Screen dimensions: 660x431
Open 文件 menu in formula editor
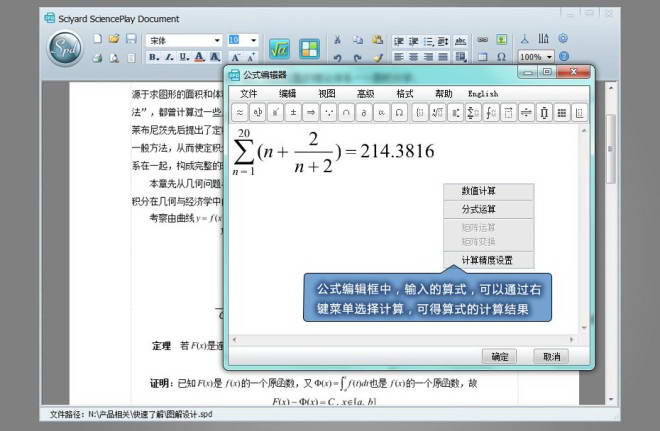click(x=248, y=93)
